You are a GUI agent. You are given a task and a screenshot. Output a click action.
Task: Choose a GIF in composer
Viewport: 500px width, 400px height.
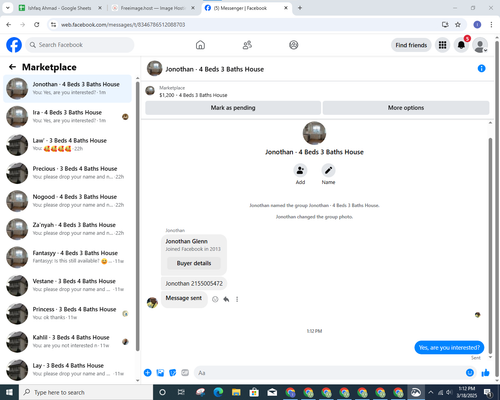(x=185, y=373)
